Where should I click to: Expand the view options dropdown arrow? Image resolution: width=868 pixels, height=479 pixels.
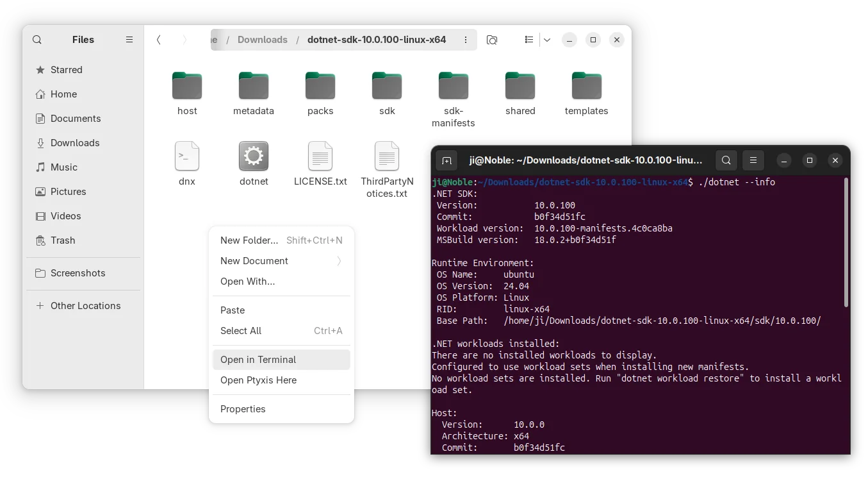(x=547, y=40)
